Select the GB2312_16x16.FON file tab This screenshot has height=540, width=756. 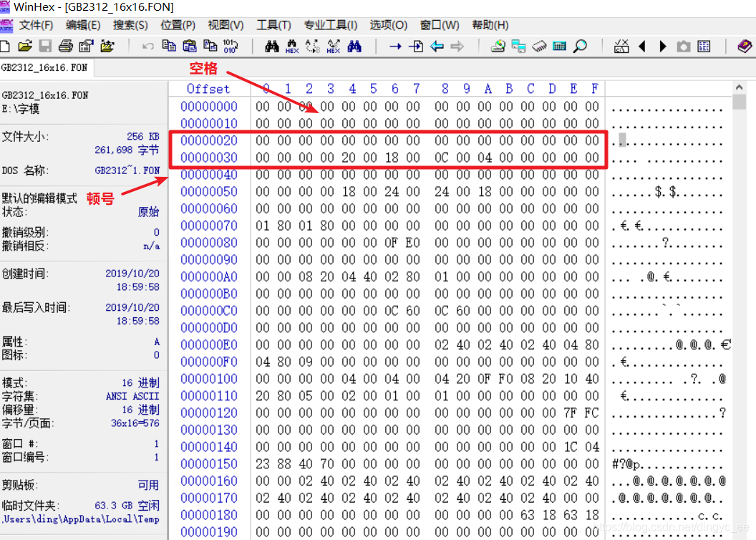pos(47,67)
